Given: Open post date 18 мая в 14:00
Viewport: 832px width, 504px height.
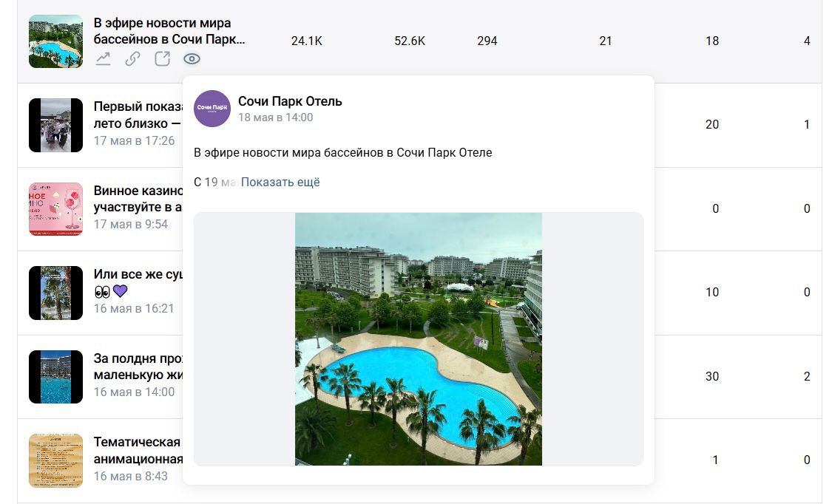Looking at the screenshot, I should point(275,118).
